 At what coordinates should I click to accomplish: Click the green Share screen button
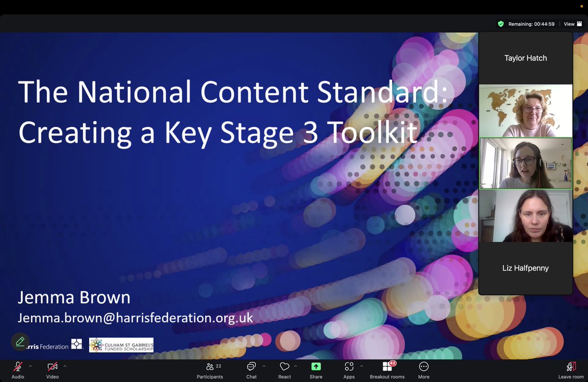click(316, 367)
